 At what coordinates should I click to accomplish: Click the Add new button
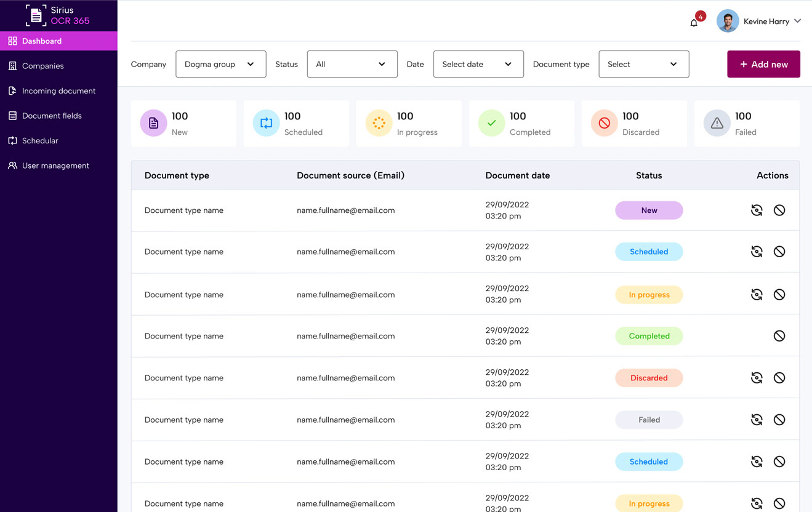pos(763,64)
